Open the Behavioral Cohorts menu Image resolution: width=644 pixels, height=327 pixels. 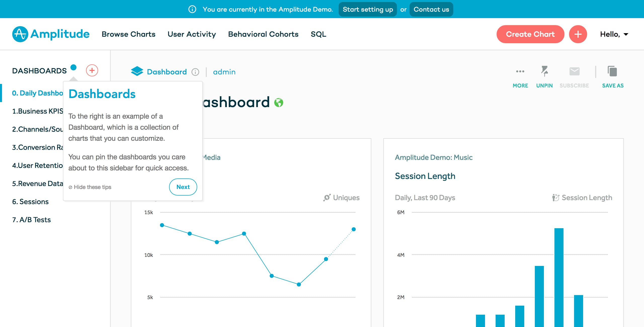tap(263, 34)
